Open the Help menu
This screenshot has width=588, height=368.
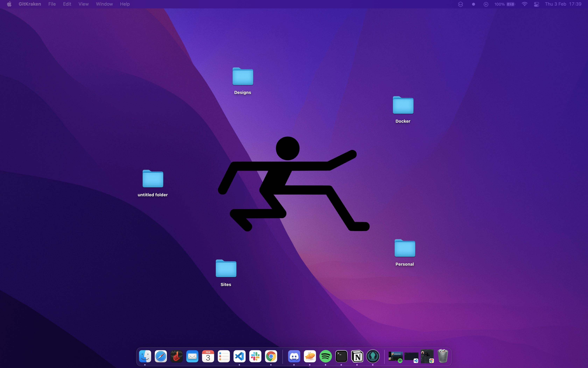pos(125,4)
